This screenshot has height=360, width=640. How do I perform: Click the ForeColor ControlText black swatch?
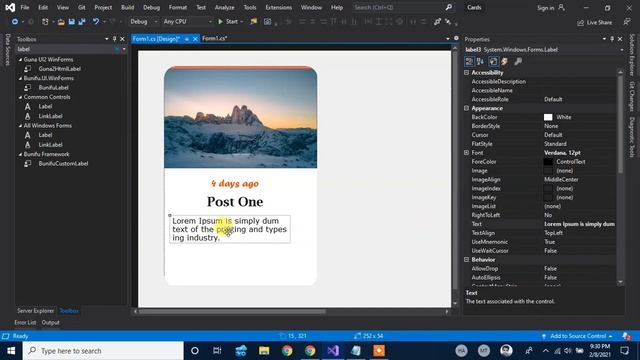coord(548,162)
